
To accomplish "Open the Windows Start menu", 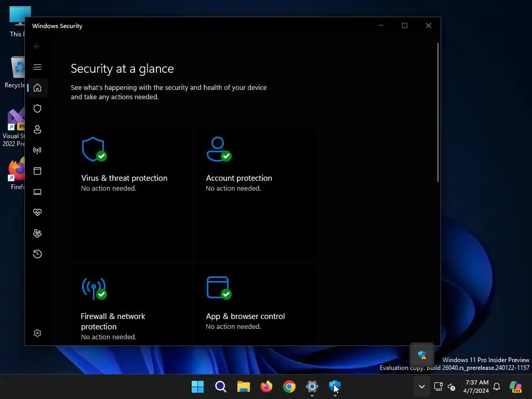I will pyautogui.click(x=197, y=387).
